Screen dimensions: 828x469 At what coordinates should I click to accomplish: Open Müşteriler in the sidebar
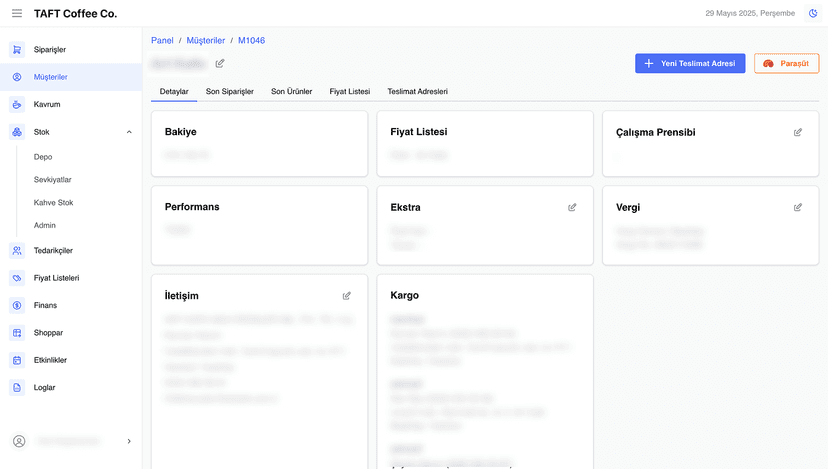point(71,77)
